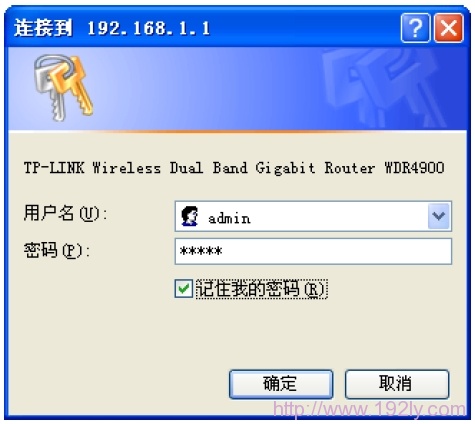Click the user avatar icon beside admin
This screenshot has width=475, height=424.
tap(190, 216)
